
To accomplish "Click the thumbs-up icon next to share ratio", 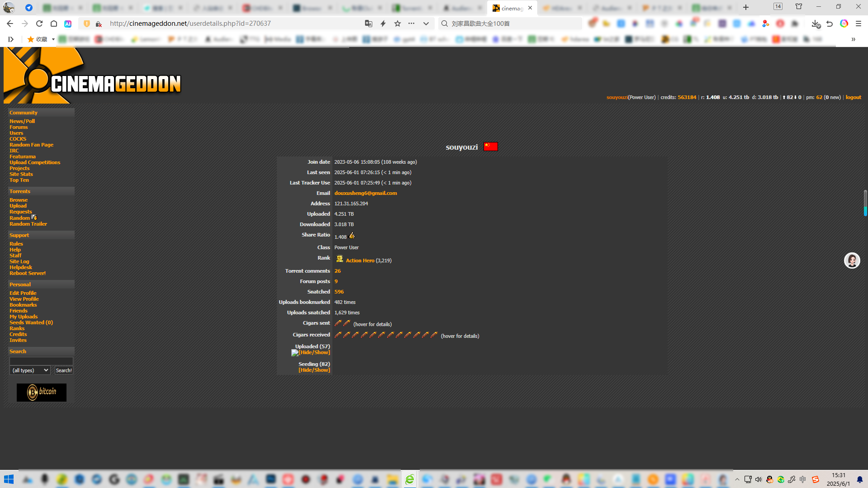I will [352, 236].
